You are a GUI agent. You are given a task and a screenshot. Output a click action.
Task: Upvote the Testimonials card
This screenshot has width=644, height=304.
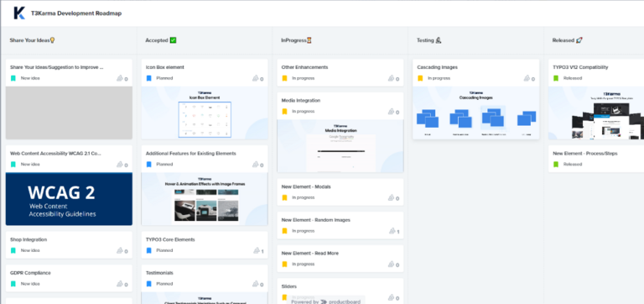coord(257,284)
